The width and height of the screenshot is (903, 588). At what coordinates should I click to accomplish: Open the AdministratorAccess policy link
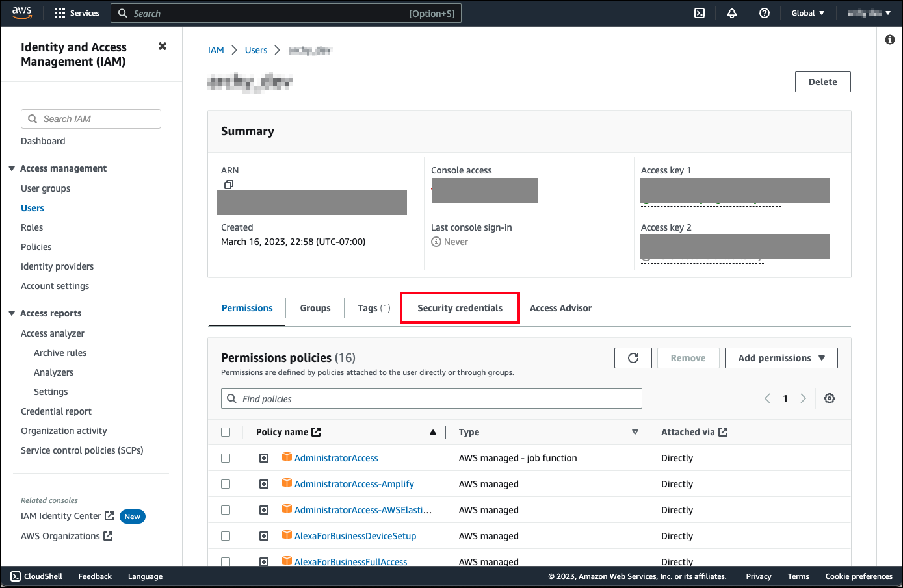(336, 458)
